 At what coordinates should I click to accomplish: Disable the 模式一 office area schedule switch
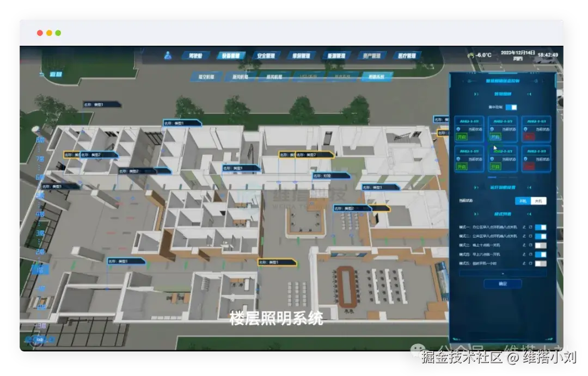click(x=541, y=227)
